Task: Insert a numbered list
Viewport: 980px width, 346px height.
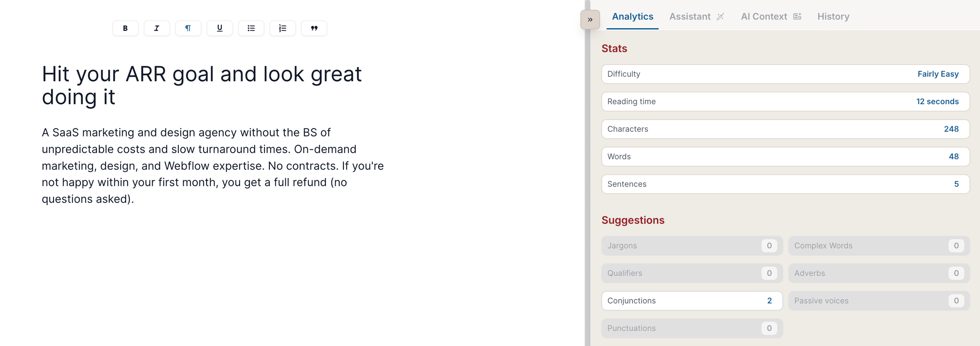Action: (x=283, y=28)
